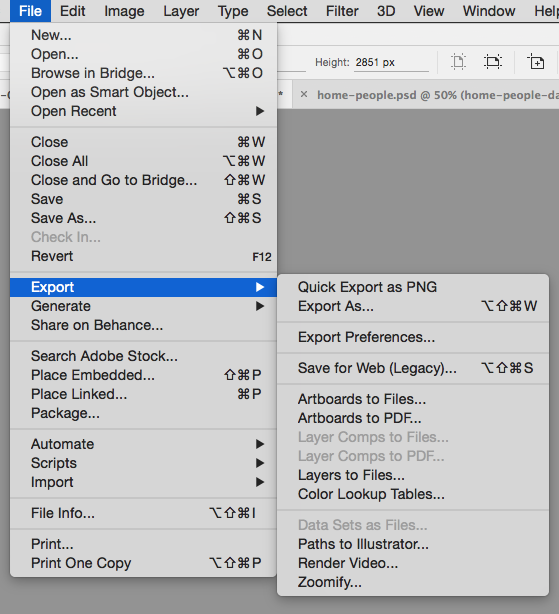Click the first artboard alignment icon beside Height
This screenshot has width=559, height=614.
458,62
